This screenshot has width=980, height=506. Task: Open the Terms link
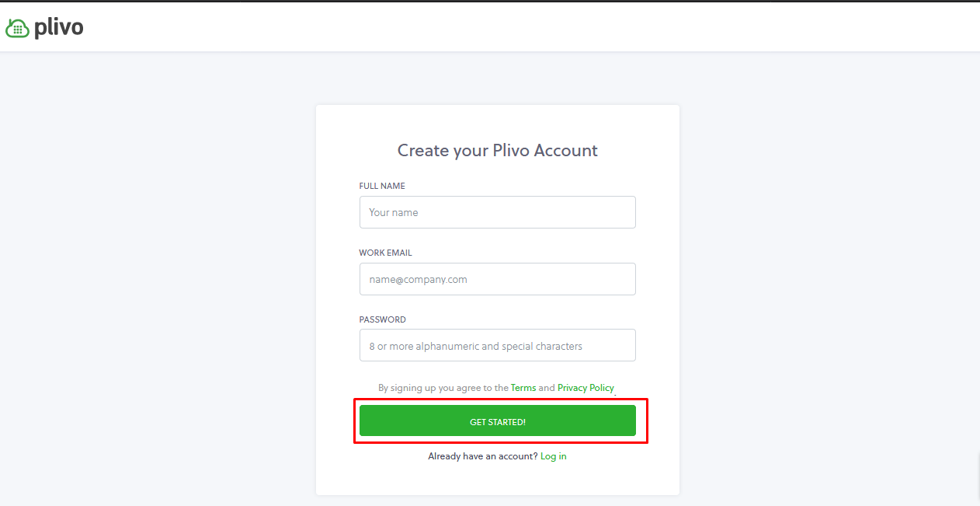pos(523,388)
